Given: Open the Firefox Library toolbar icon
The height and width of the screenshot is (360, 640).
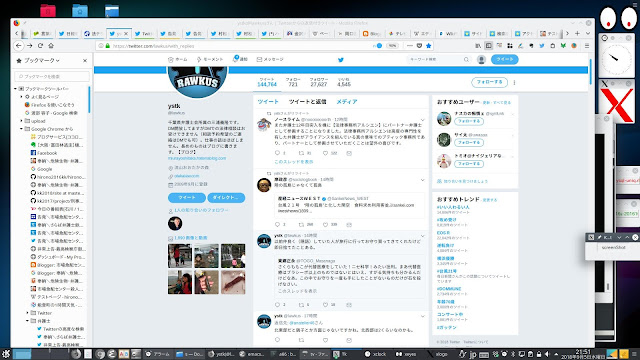Looking at the screenshot, I should click(x=478, y=46).
